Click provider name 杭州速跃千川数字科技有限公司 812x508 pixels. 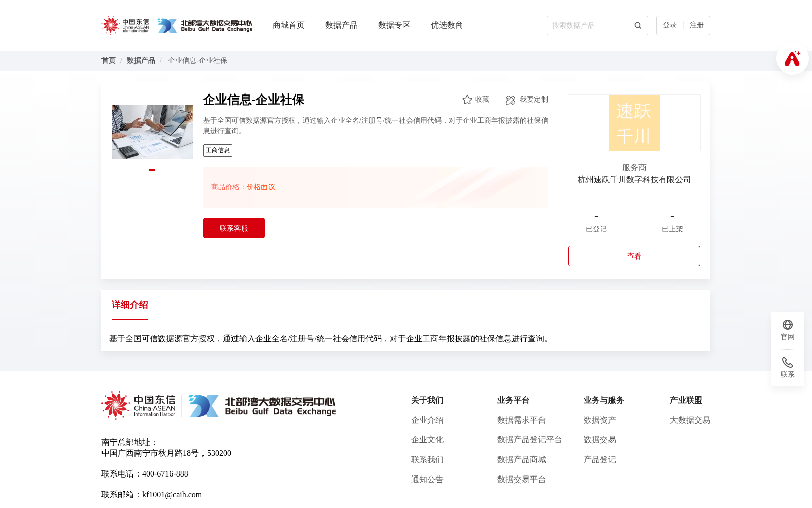coord(634,180)
